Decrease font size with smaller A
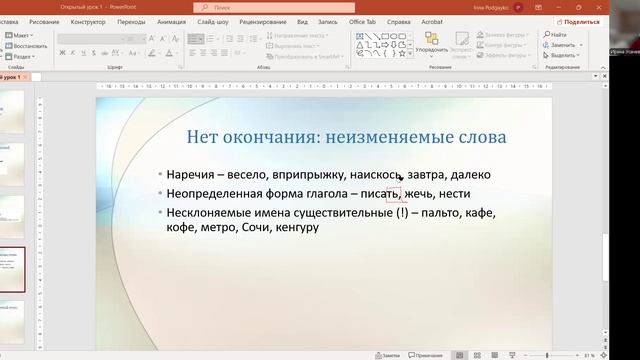640x360 pixels. point(163,39)
